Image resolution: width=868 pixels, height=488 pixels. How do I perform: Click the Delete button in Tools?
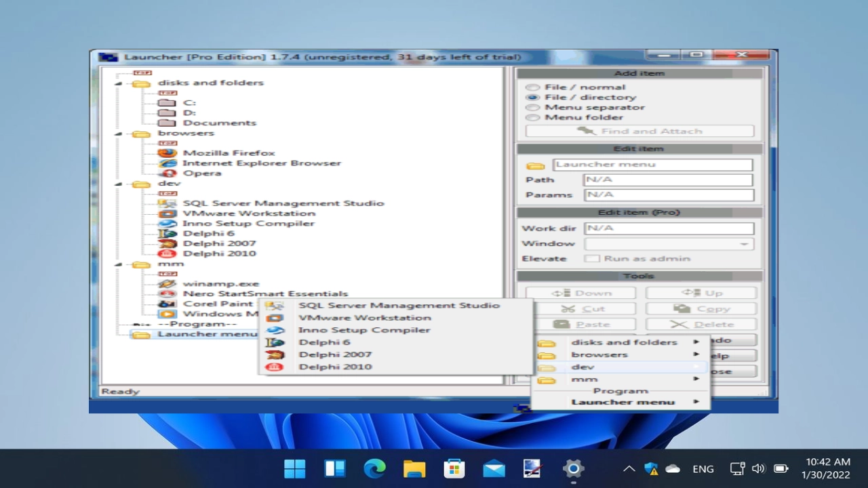(701, 325)
